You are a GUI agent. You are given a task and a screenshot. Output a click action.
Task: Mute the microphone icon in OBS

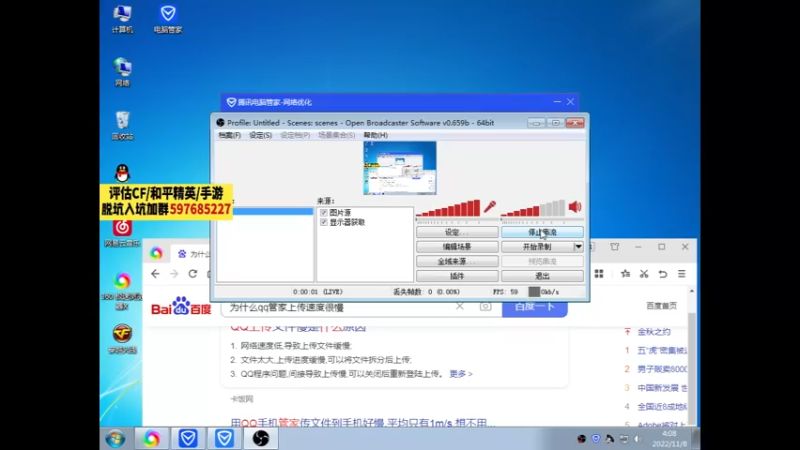pyautogui.click(x=490, y=207)
